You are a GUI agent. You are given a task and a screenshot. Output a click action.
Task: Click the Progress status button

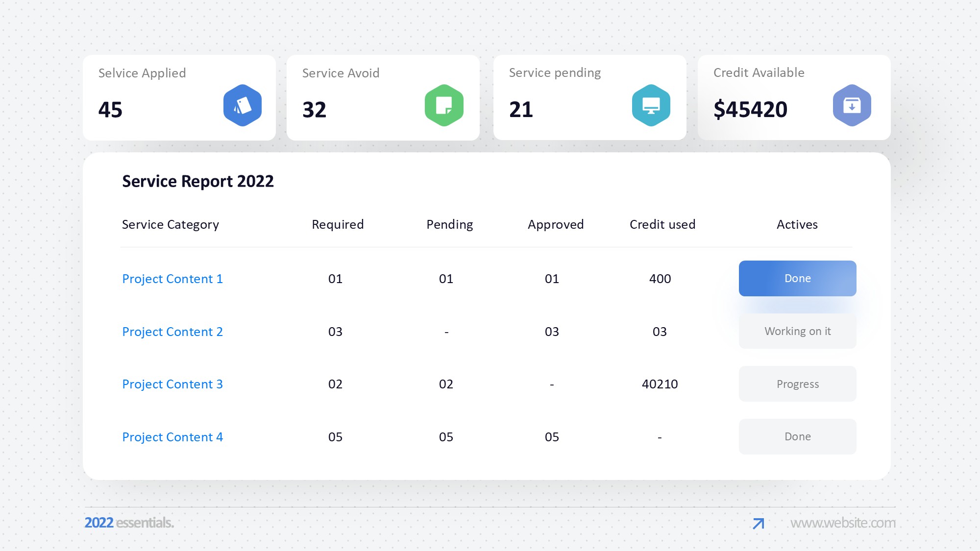pos(797,384)
